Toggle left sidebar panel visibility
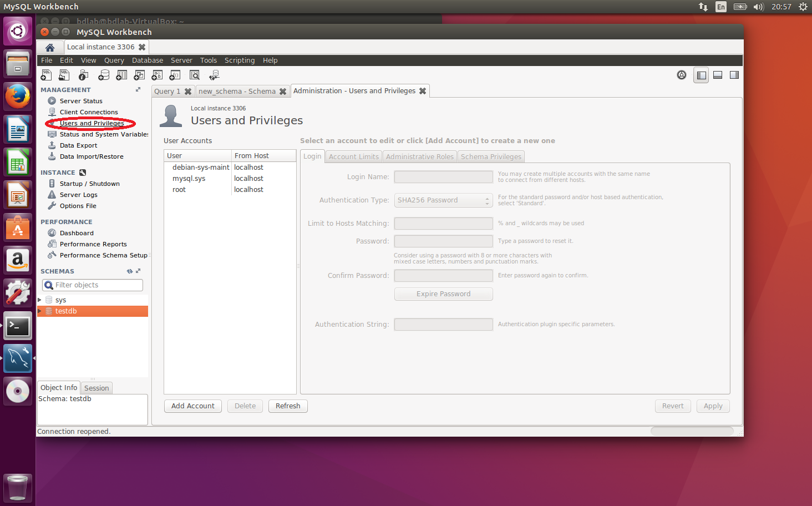This screenshot has height=506, width=812. pyautogui.click(x=701, y=75)
